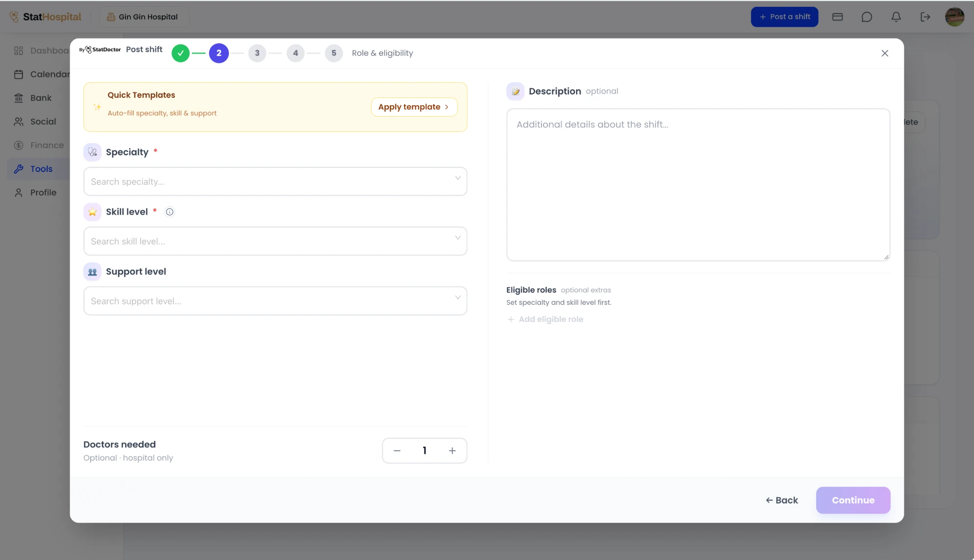Open the Skill level search dropdown

(275, 241)
